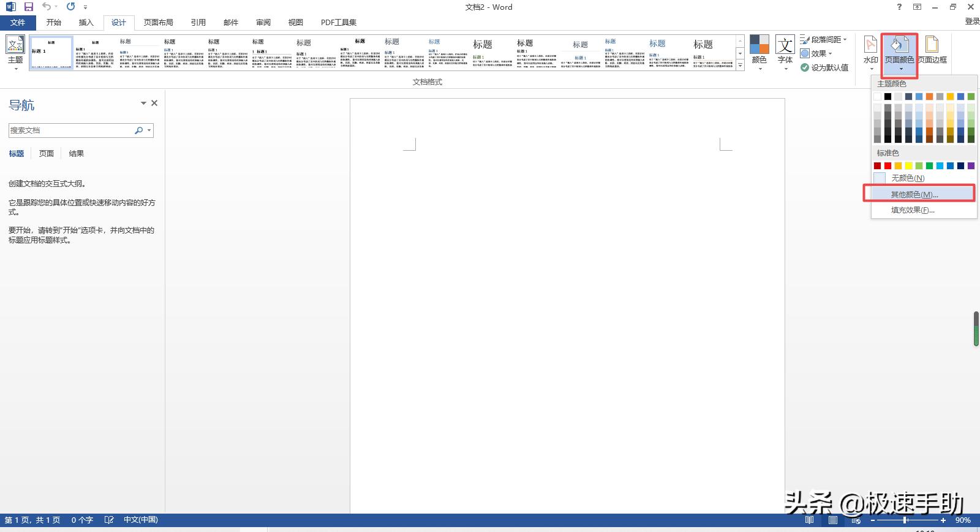Open navigation pane task options arrow
This screenshot has width=980, height=532.
(143, 103)
